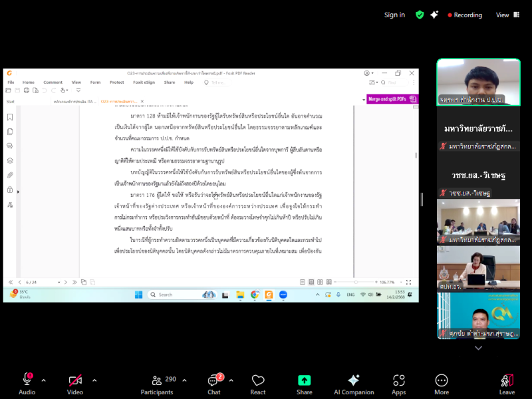Open the Comment tab in Foxit

(x=53, y=82)
